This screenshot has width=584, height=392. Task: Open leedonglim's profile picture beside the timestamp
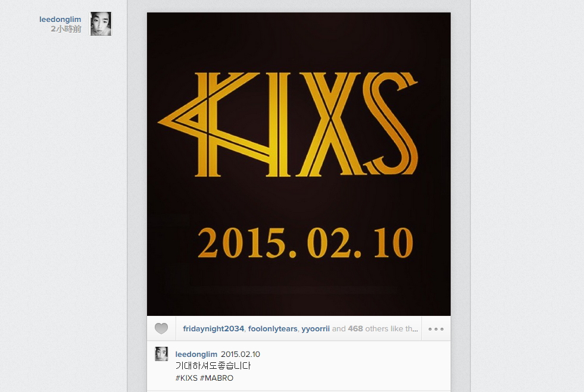(x=101, y=24)
